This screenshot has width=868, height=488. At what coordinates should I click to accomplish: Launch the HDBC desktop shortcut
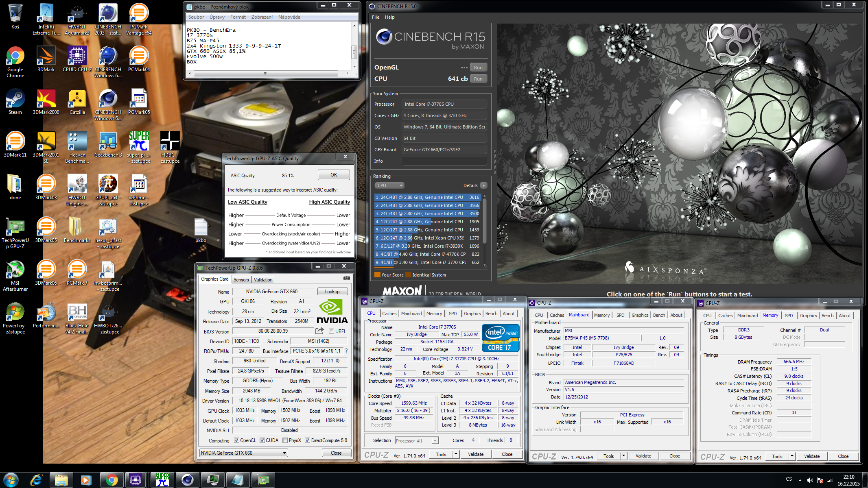pos(170,147)
